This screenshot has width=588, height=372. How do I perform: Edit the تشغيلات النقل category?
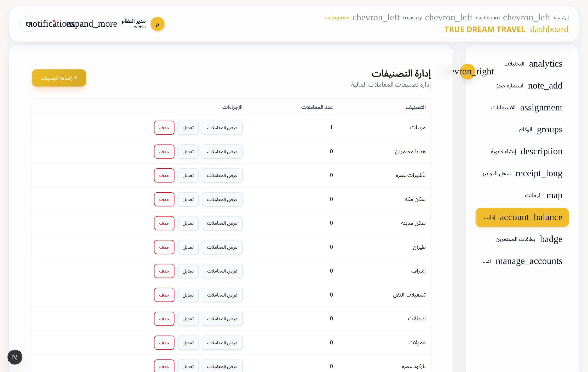pos(188,295)
